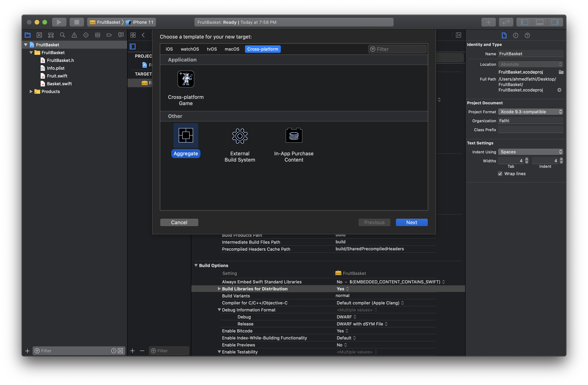Click the Next button
Image resolution: width=588 pixels, height=385 pixels.
click(412, 222)
